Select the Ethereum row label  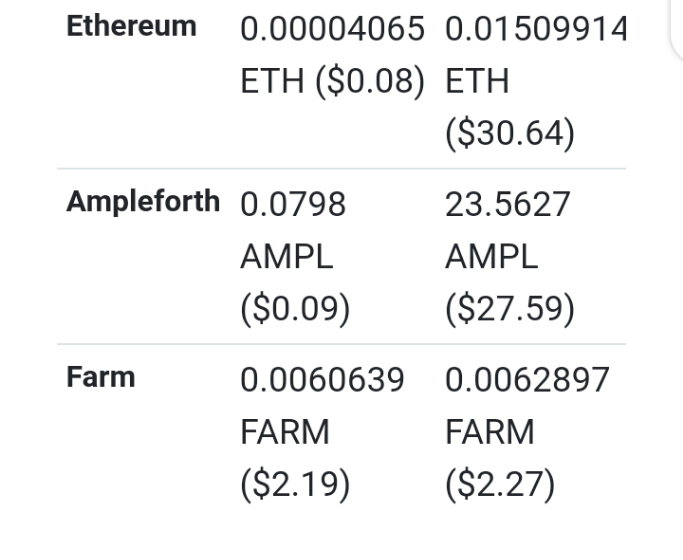click(x=132, y=26)
